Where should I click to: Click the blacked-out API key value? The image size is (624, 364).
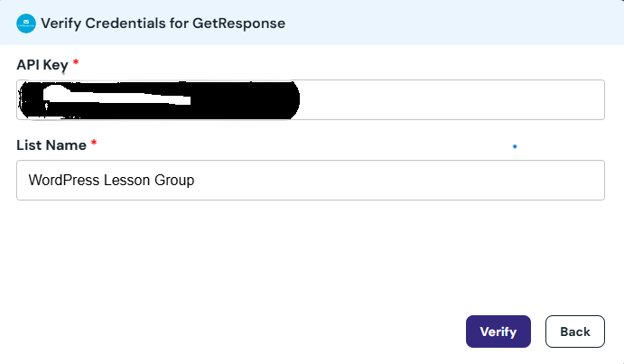[158, 99]
